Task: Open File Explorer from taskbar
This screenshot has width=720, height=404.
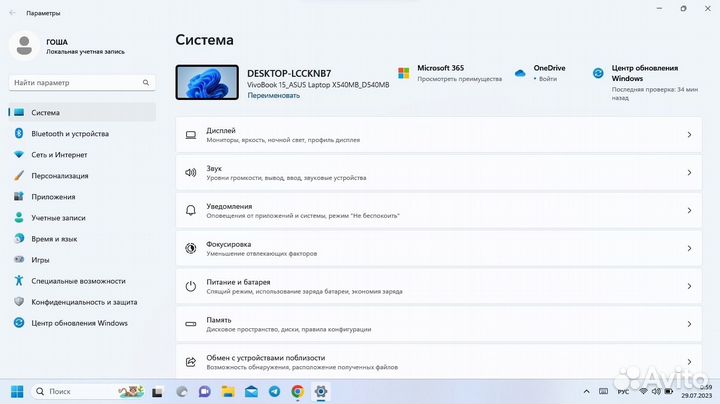Action: pos(228,392)
